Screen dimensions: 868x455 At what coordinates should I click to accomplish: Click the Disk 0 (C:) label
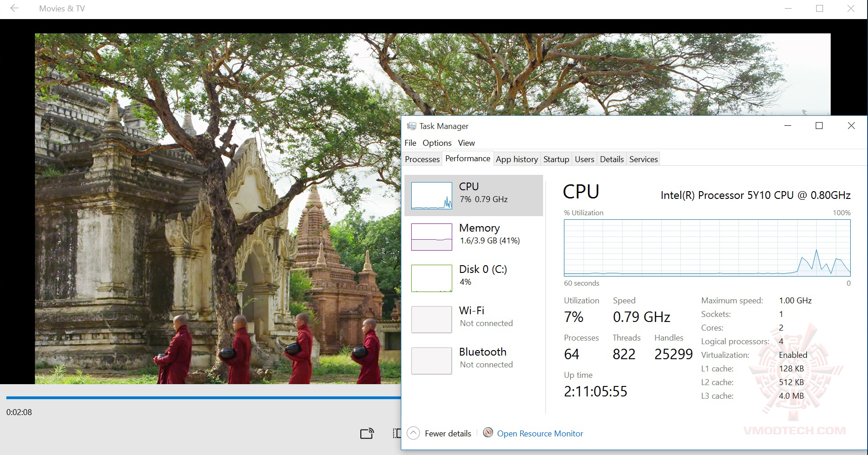(x=483, y=269)
